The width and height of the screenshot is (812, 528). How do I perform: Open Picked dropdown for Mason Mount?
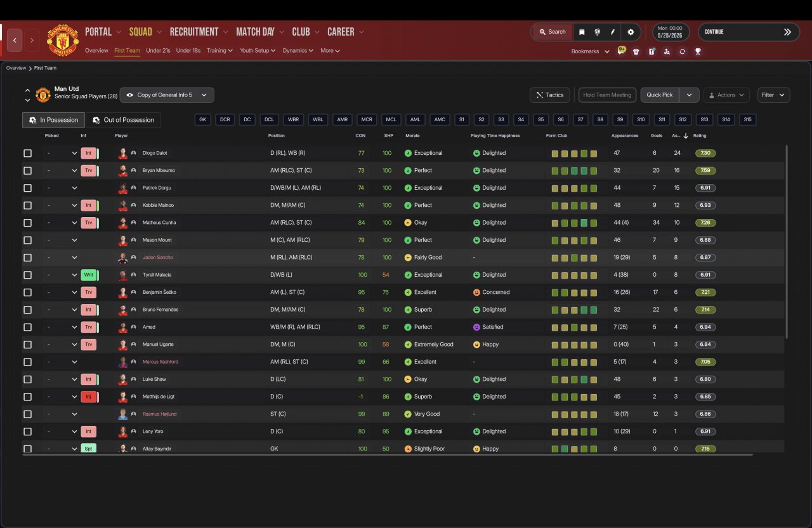point(61,240)
